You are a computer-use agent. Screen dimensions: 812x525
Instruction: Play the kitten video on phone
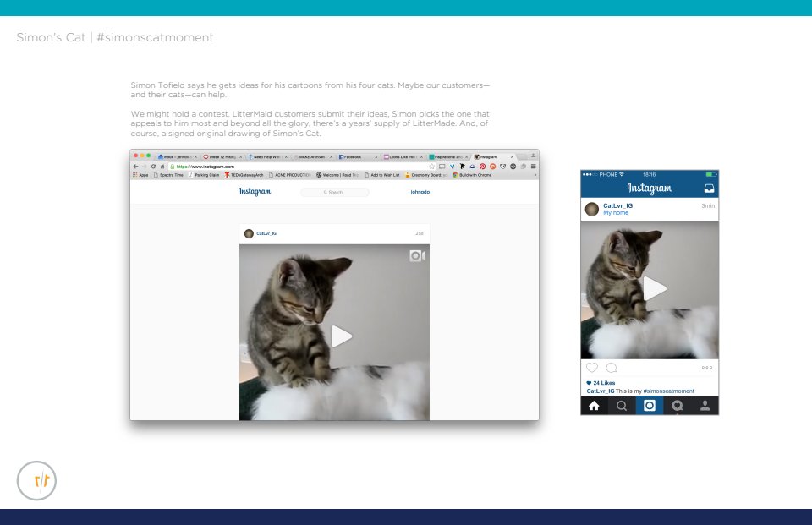pyautogui.click(x=655, y=288)
